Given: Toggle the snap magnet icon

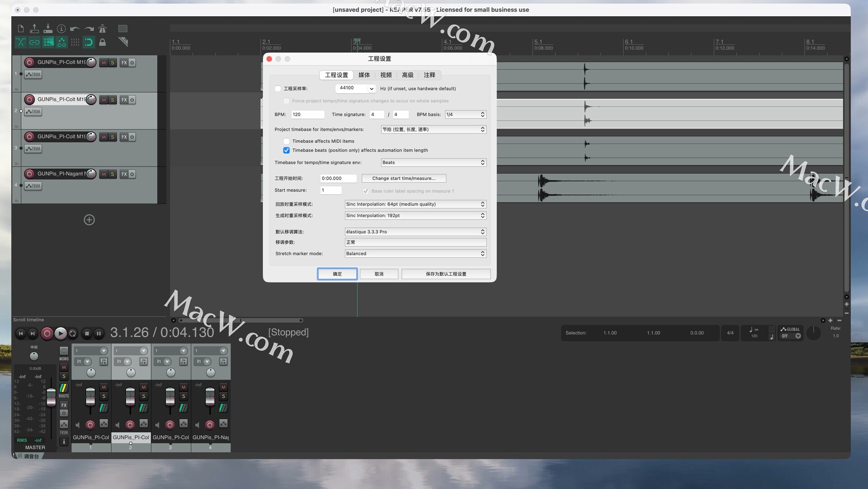Looking at the screenshot, I should click(89, 42).
